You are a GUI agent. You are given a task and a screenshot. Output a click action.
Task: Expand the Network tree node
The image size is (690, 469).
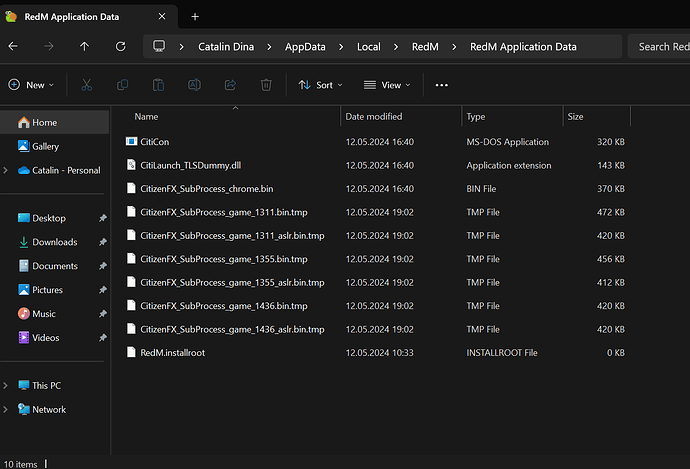pos(8,409)
